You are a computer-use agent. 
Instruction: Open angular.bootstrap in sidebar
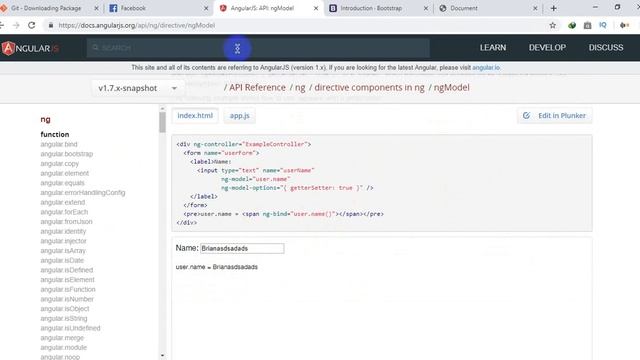point(67,154)
